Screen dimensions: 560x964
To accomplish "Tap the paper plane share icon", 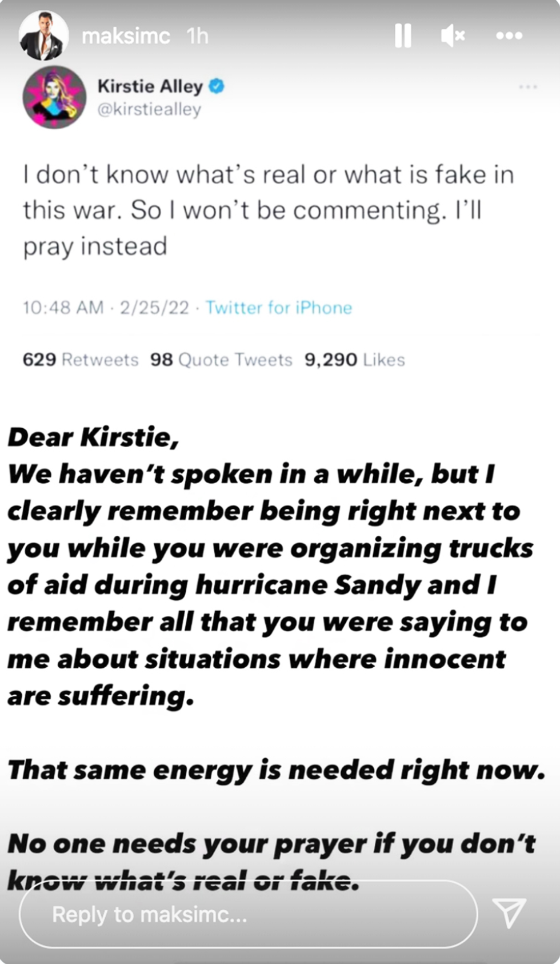I will (x=509, y=912).
